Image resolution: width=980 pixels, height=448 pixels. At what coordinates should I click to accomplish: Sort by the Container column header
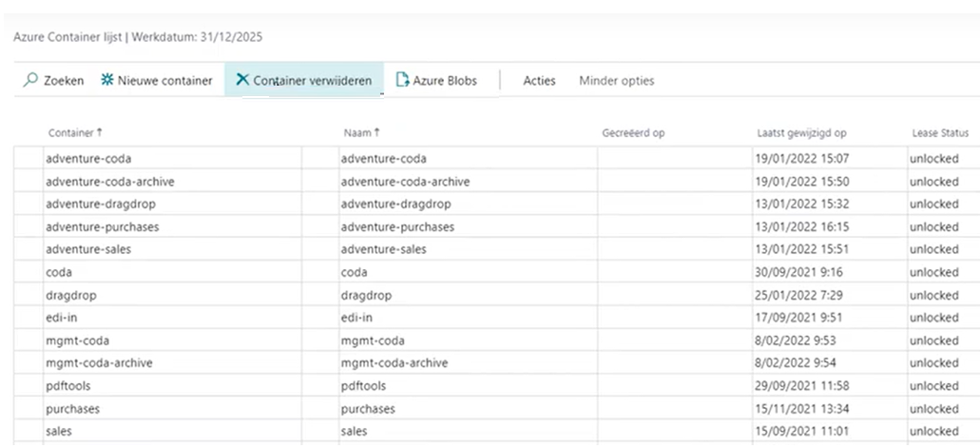click(x=74, y=133)
